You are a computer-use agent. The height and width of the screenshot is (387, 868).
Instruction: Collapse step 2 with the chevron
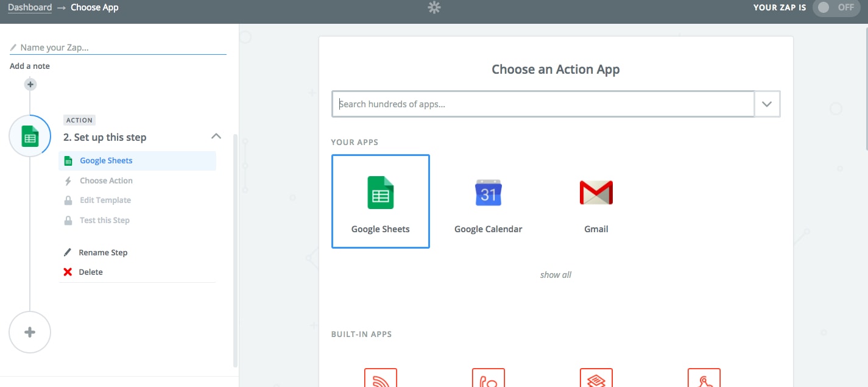tap(216, 136)
